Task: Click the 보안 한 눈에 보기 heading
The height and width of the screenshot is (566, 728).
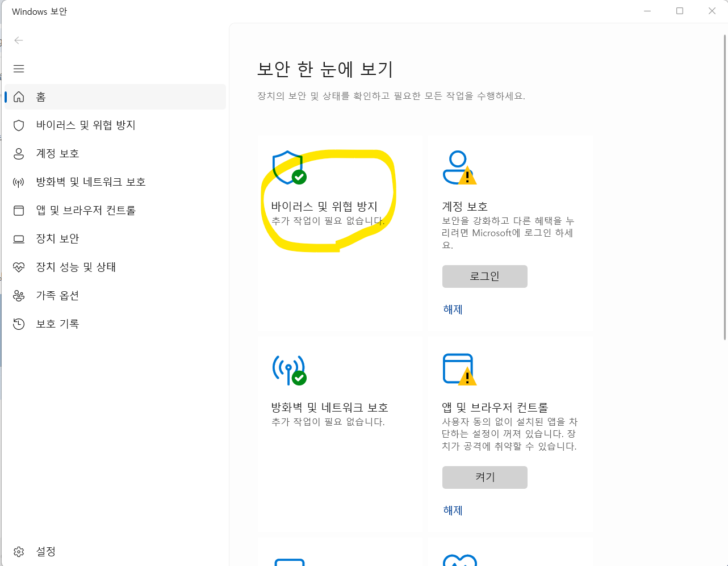Action: click(x=325, y=69)
